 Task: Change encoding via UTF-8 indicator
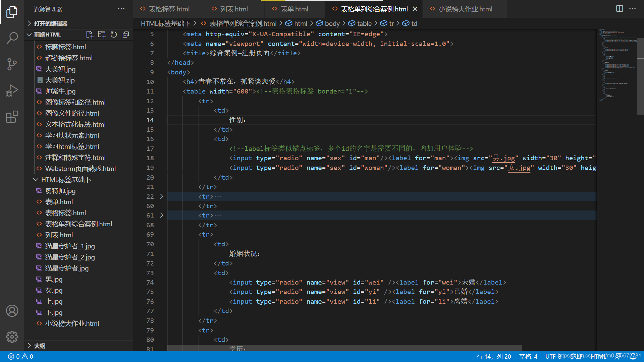click(553, 357)
